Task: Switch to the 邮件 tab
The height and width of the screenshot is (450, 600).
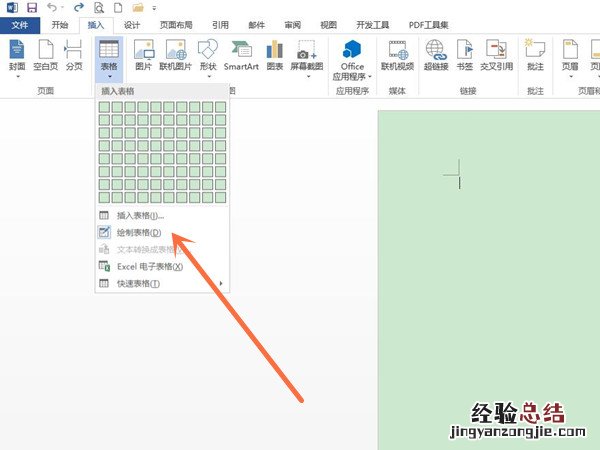Action: [x=256, y=25]
